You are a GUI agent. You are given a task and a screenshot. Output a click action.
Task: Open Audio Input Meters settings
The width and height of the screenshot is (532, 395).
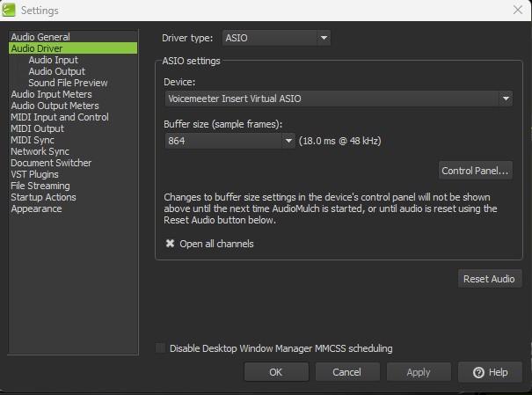(51, 94)
